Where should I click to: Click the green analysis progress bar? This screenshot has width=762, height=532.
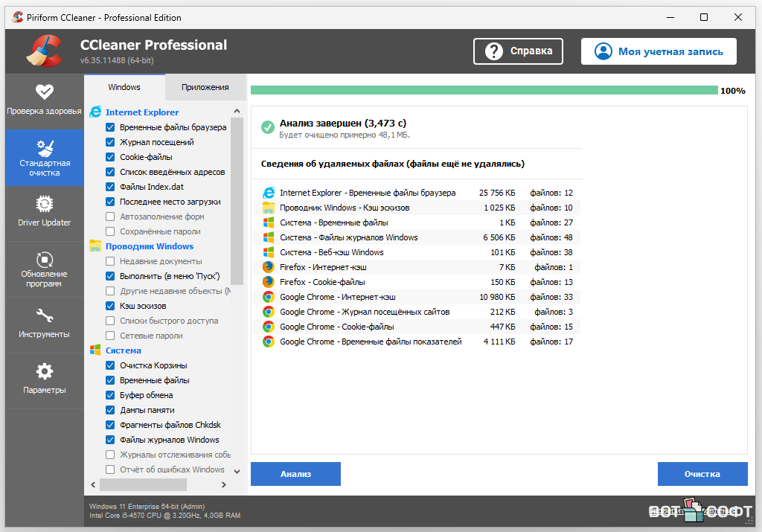[484, 90]
